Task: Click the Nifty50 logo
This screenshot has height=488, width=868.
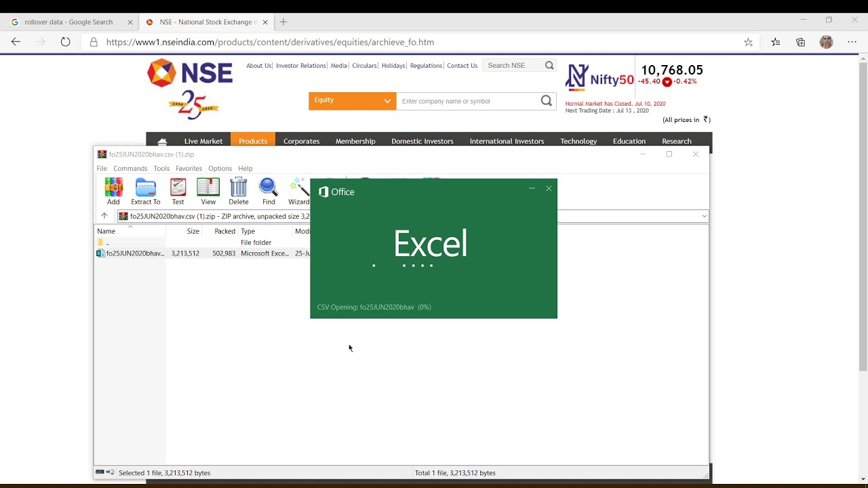Action: 599,78
